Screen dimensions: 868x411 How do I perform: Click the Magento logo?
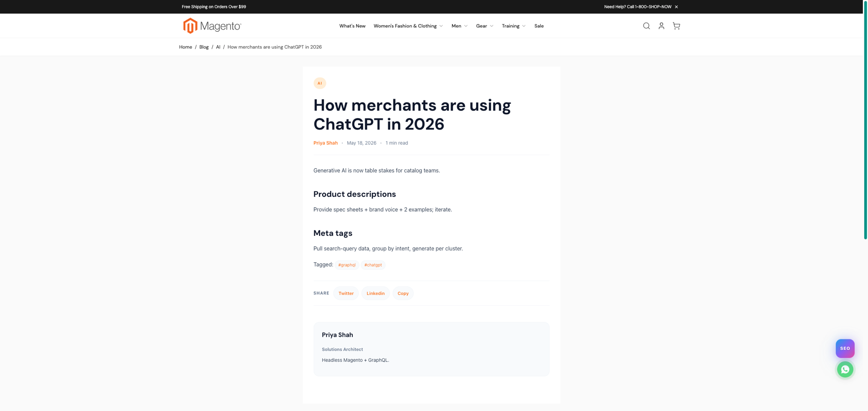(x=212, y=26)
